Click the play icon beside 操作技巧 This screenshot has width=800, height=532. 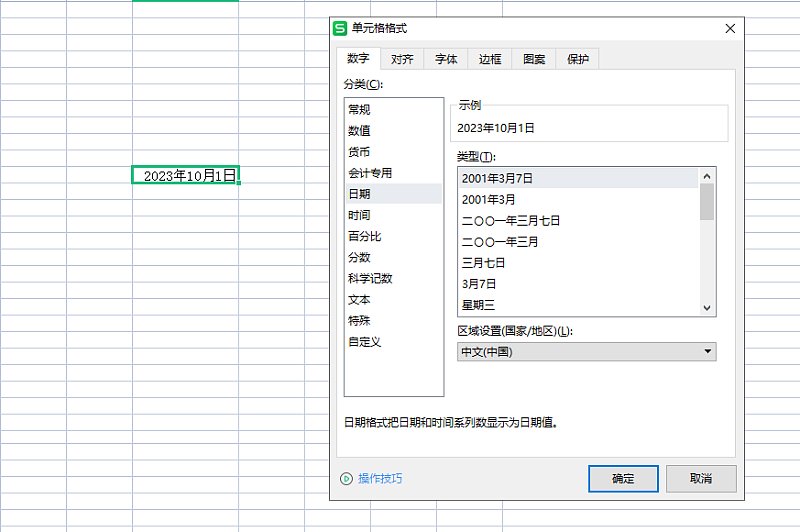(x=346, y=479)
